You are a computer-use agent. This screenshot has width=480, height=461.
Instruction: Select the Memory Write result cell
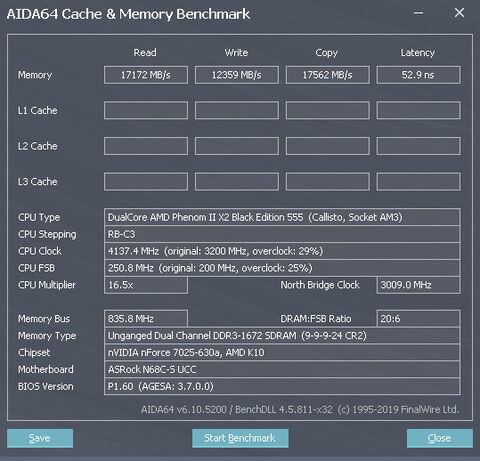tap(237, 75)
